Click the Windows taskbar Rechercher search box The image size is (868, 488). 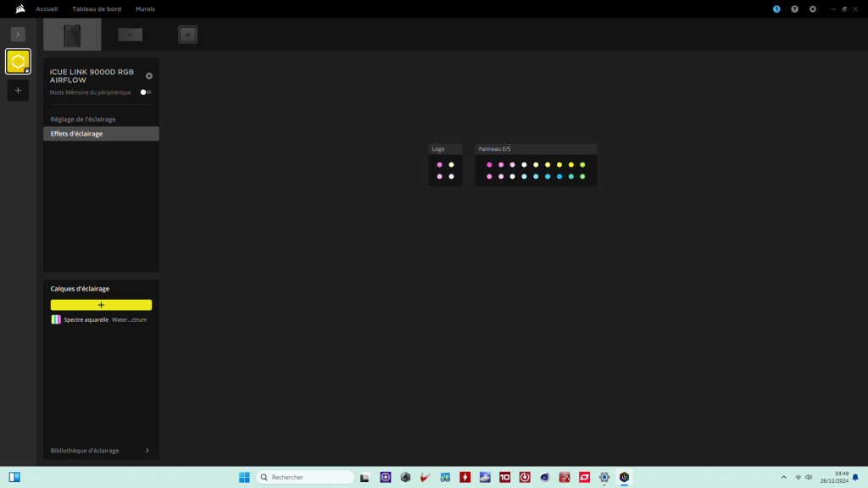click(305, 477)
